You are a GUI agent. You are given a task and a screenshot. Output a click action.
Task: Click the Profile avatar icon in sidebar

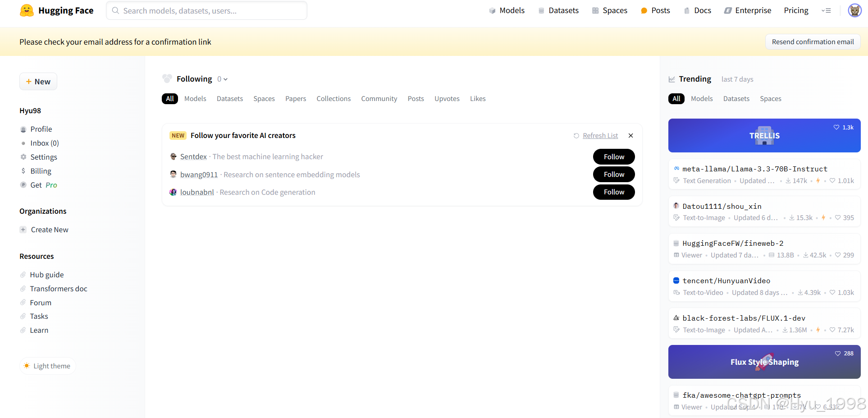[23, 129]
